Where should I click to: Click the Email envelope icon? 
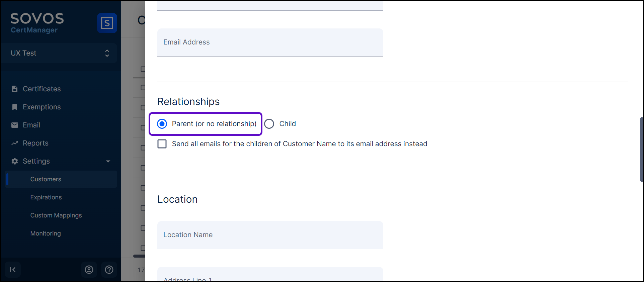pos(15,125)
